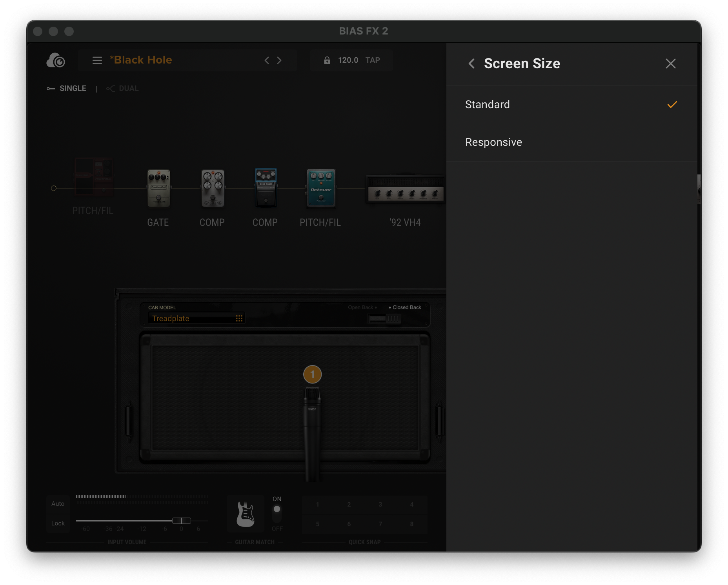Screen dimensions: 728x585
Task: Switch to DUAL signal path
Action: pos(122,89)
